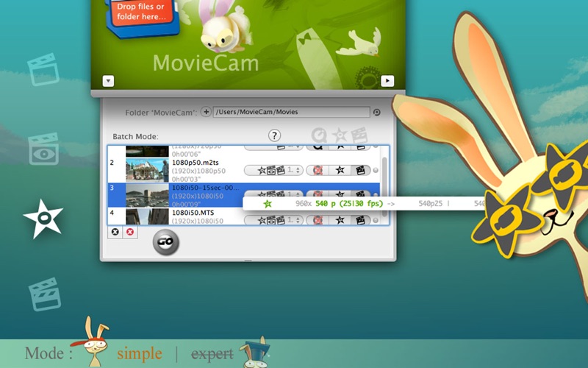Click duration text 0h00'09" in row 3
The height and width of the screenshot is (368, 588).
[x=186, y=204]
